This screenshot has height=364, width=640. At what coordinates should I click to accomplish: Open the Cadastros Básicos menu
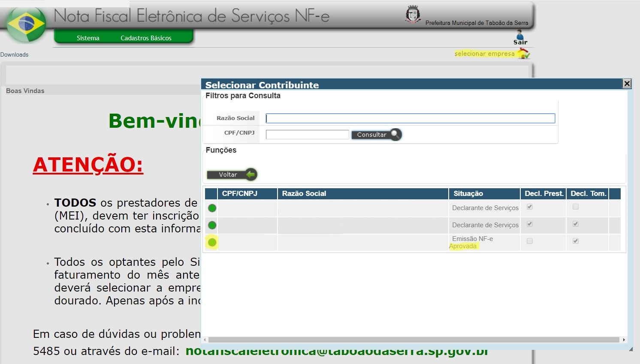[x=146, y=38]
